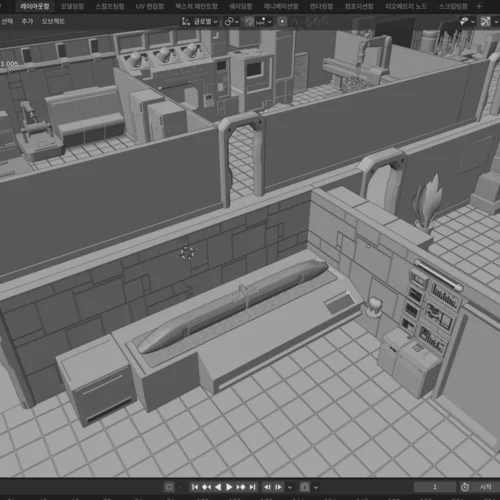The image size is (500, 500).
Task: Add a new workspace with plus
Action: (x=479, y=6)
